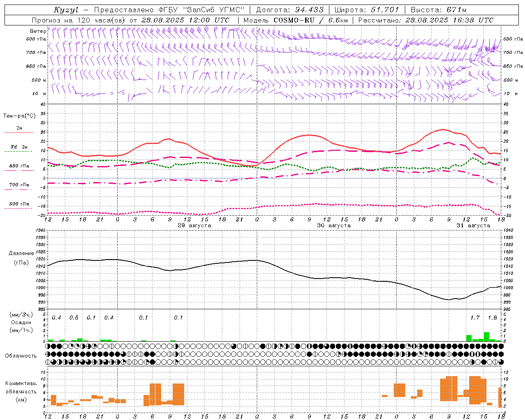Click the "Высота: 671м" header field

(438, 10)
